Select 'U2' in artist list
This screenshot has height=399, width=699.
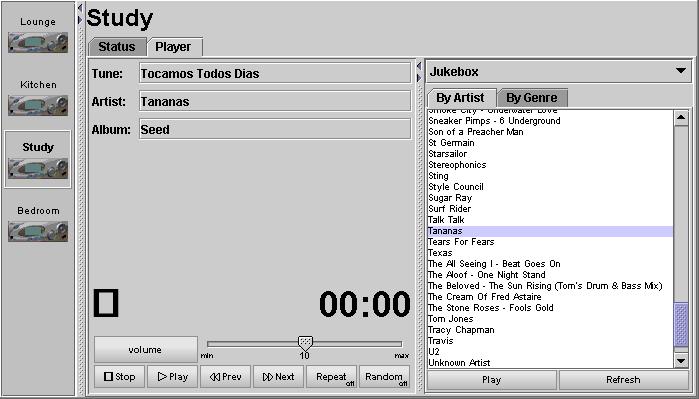[x=434, y=352]
